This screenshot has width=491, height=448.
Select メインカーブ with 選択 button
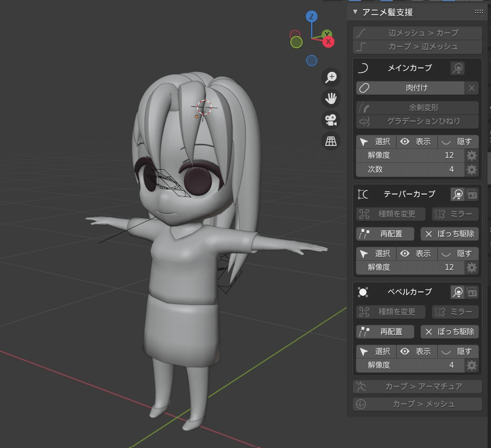click(x=376, y=142)
